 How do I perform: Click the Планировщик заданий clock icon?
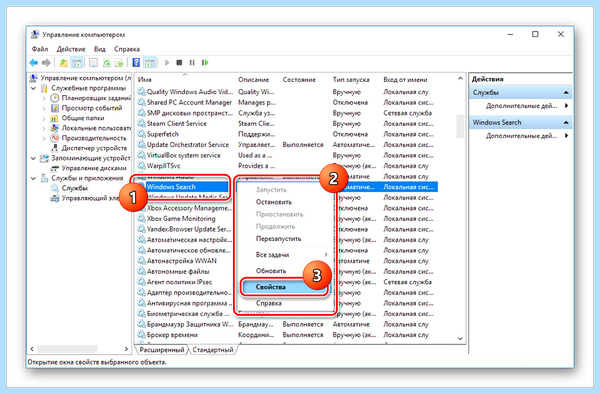[55, 98]
